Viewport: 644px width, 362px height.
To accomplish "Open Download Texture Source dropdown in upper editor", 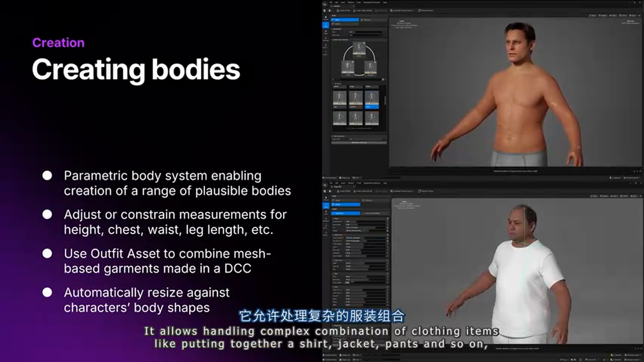I will tap(401, 10).
